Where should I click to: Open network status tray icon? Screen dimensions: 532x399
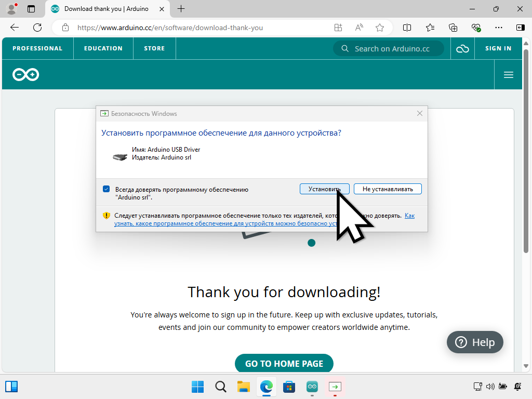click(x=478, y=387)
